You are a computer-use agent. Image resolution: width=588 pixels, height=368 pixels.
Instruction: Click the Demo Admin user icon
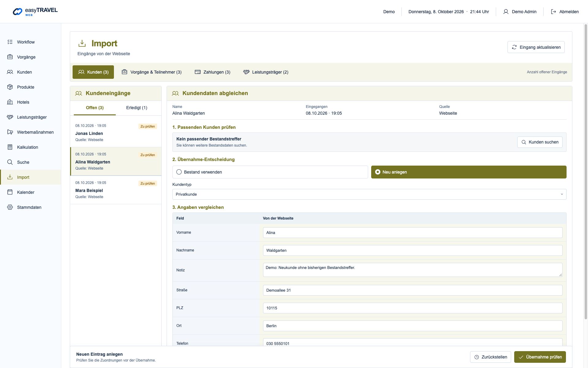(506, 12)
